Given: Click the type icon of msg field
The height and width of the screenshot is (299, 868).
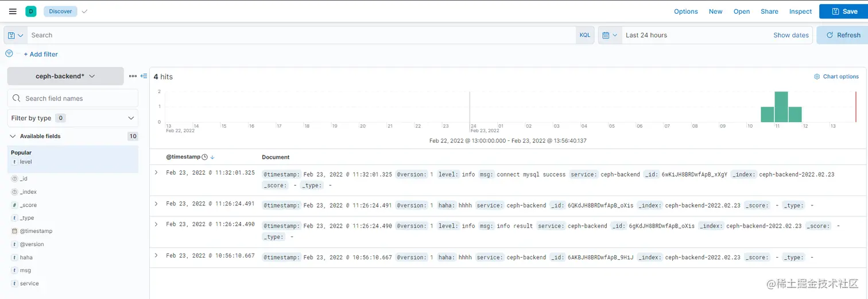Looking at the screenshot, I should [14, 270].
